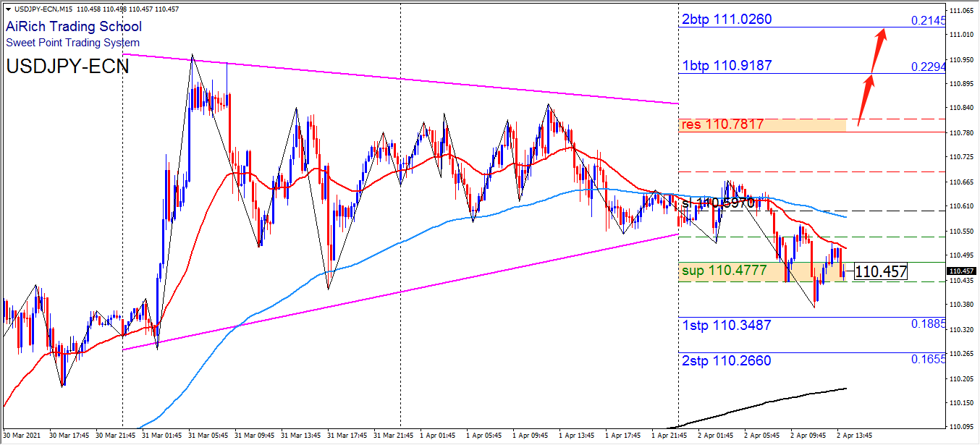This screenshot has height=445, width=980.
Task: Select the large USDJPY-ECN symbol label
Action: pos(67,67)
